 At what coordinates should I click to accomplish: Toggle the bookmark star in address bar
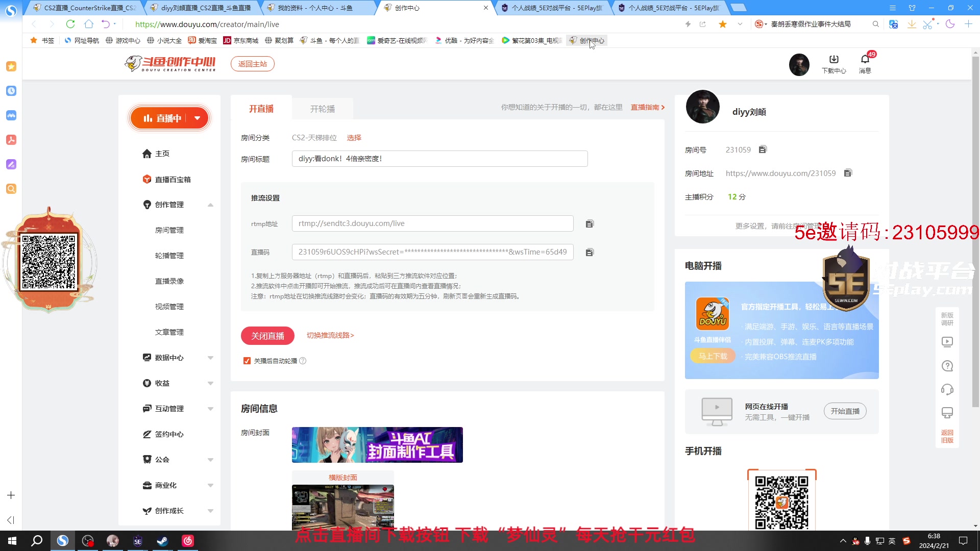[x=722, y=24]
